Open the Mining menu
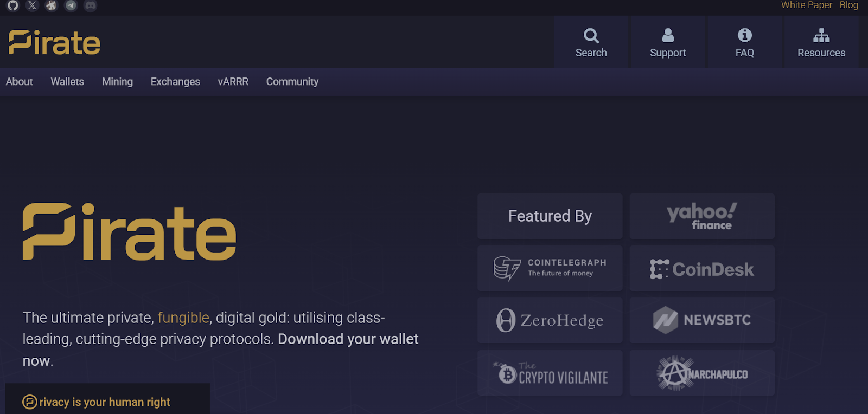This screenshot has width=868, height=414. [117, 82]
